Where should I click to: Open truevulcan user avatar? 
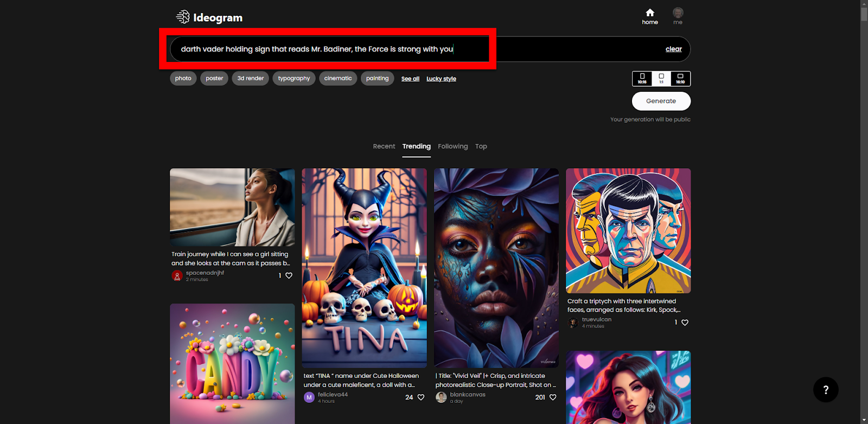coord(573,322)
